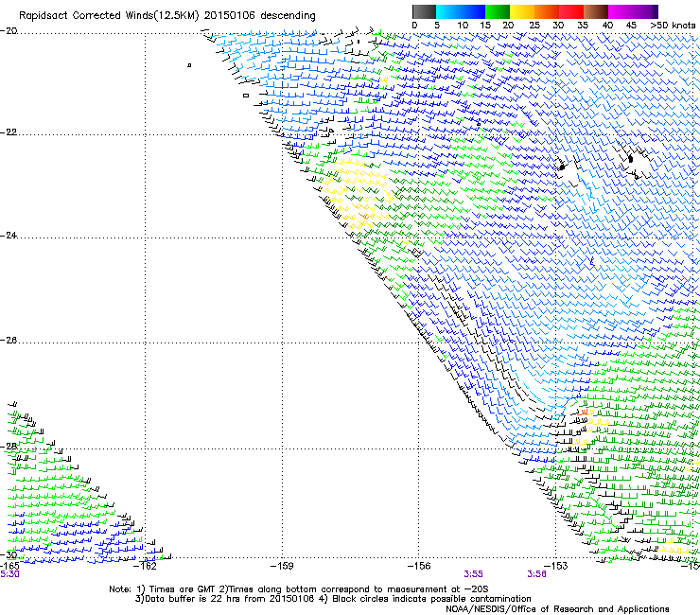Pick the magenta 40–45 knots color segment

[621, 11]
